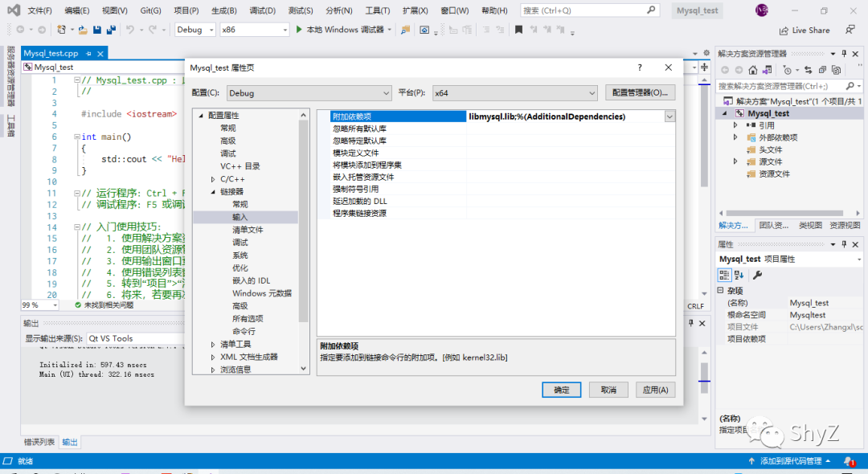
Task: Click the New Project toolbar icon
Action: click(61, 30)
